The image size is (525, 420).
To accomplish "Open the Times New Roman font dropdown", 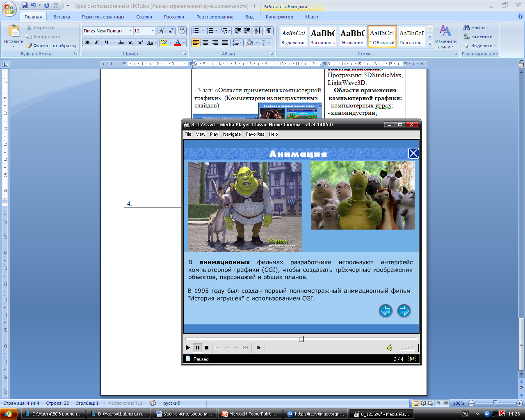I will (x=130, y=31).
